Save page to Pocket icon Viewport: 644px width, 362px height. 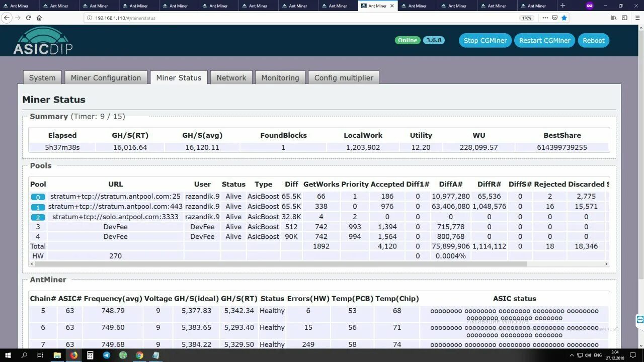tap(555, 18)
